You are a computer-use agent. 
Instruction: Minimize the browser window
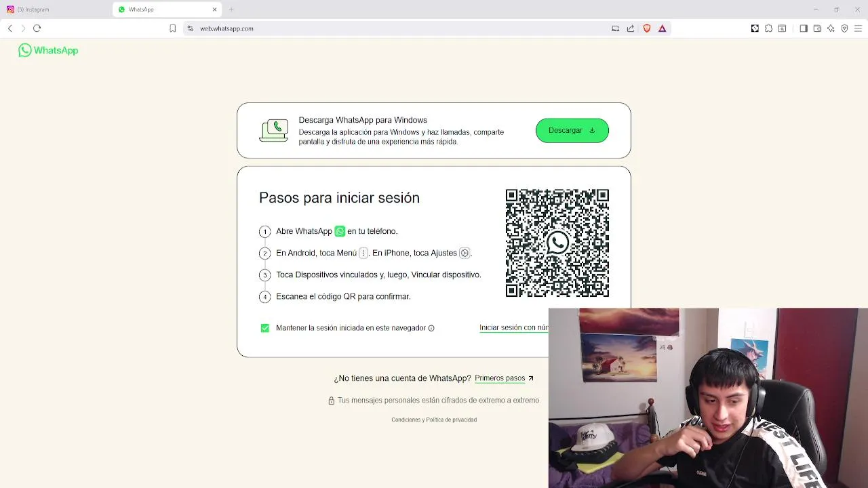[x=816, y=9]
